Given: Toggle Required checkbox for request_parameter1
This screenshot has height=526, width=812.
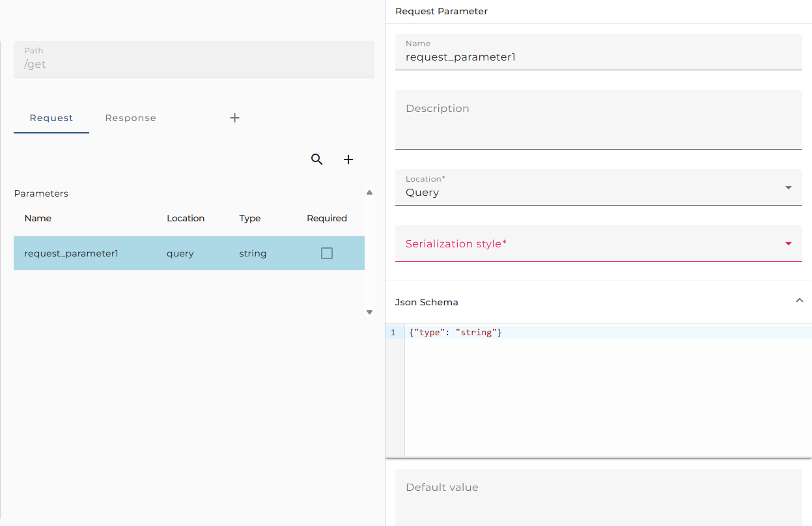Looking at the screenshot, I should [x=327, y=253].
